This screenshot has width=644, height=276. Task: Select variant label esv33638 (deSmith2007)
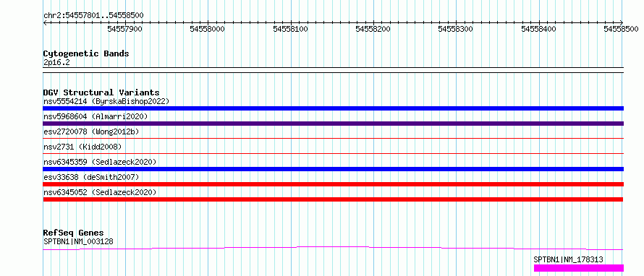(91, 177)
